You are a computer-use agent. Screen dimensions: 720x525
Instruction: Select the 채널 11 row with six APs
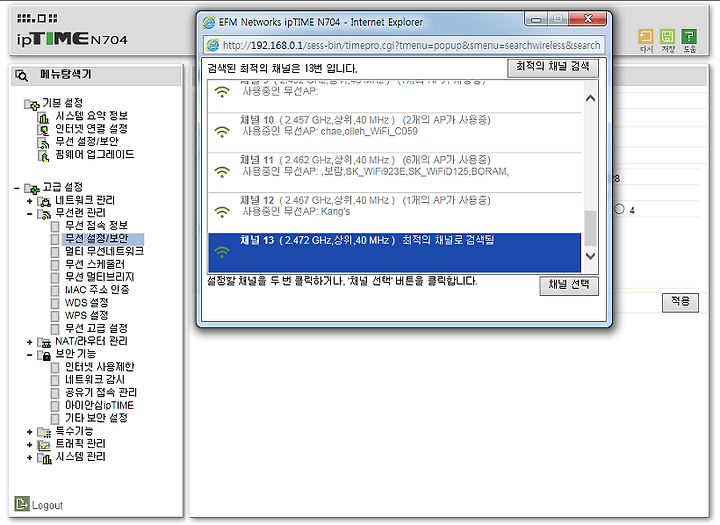tap(394, 172)
